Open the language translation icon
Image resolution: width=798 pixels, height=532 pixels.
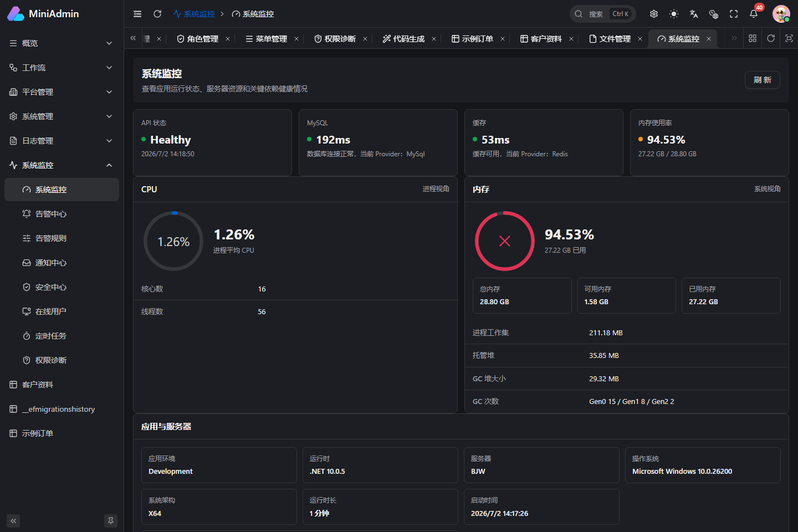tap(694, 14)
